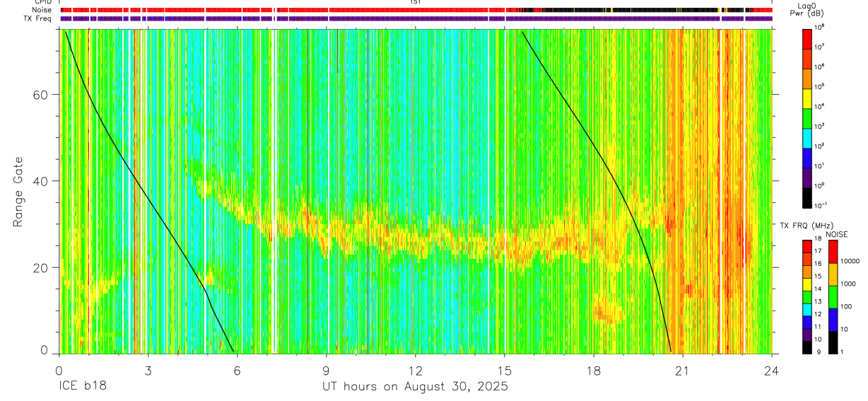Select the '15' tick label on UT hours axis
The height and width of the screenshot is (401, 868).
pyautogui.click(x=505, y=370)
